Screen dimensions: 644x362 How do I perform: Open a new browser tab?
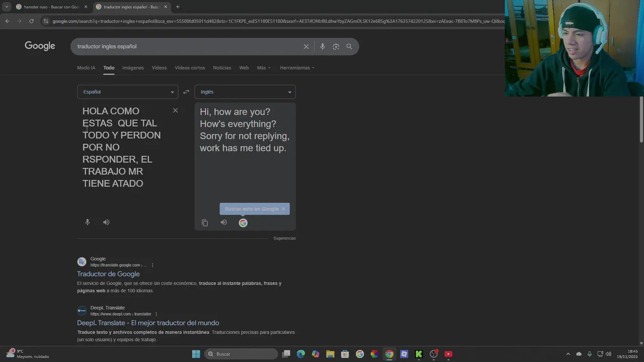[x=178, y=7]
